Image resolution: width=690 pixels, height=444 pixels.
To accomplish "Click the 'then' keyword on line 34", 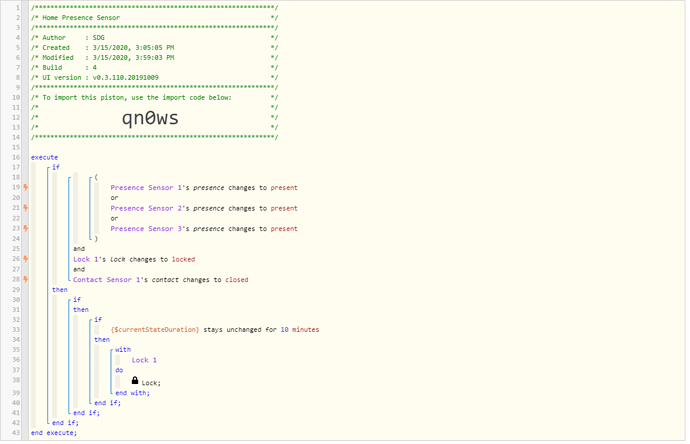I will (x=102, y=339).
